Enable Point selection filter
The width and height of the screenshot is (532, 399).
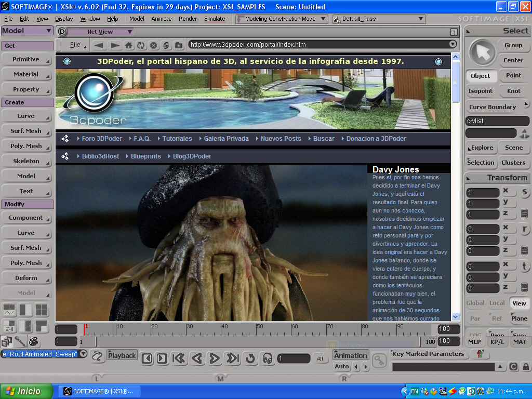[513, 76]
